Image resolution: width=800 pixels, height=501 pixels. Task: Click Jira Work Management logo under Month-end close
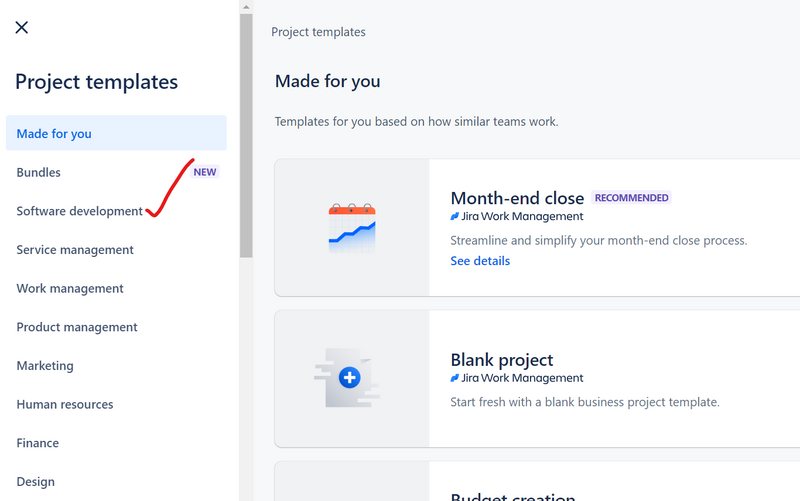455,216
